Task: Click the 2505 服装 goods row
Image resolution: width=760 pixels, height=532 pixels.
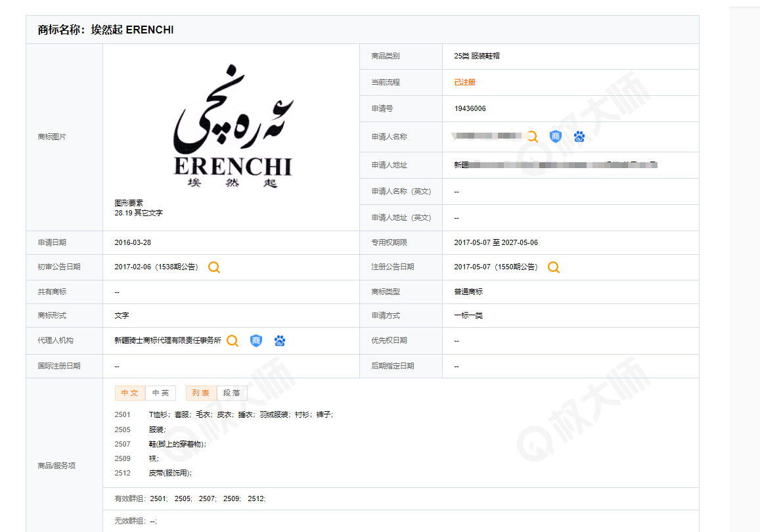Action: pos(140,430)
